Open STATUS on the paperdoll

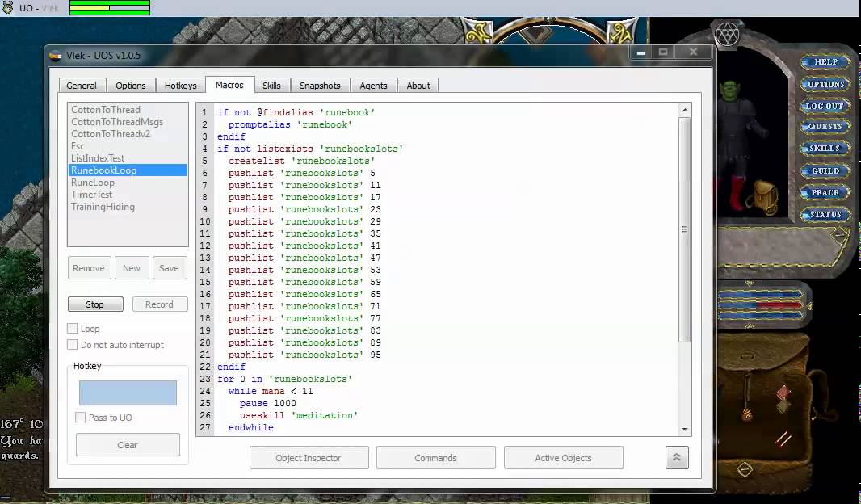(825, 215)
